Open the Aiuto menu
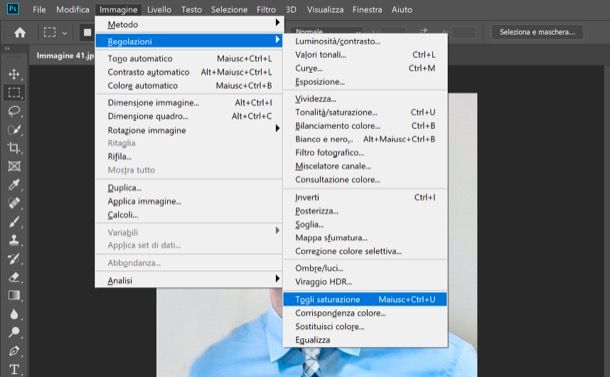 pos(402,9)
